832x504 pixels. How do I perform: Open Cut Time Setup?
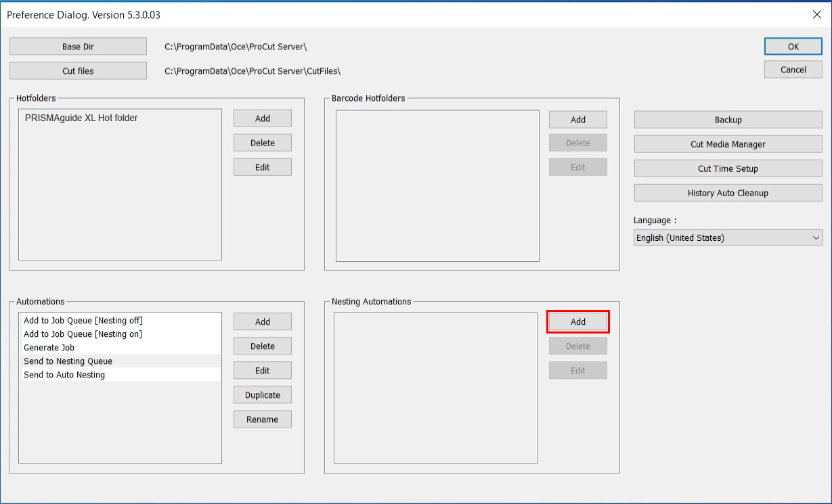coord(728,168)
